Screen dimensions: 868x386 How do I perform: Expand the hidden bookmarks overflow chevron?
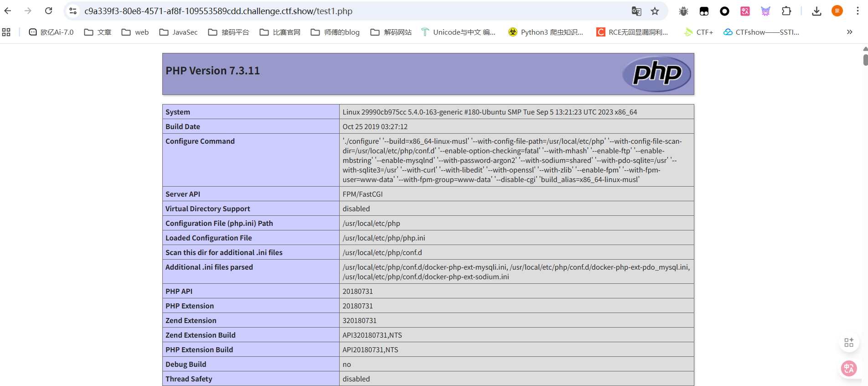pyautogui.click(x=849, y=32)
